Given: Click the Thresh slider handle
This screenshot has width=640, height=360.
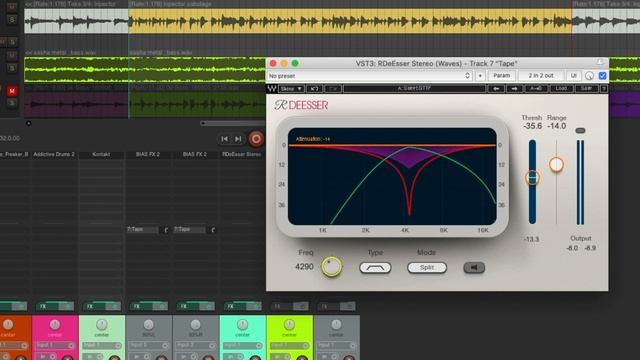Looking at the screenshot, I should (532, 178).
